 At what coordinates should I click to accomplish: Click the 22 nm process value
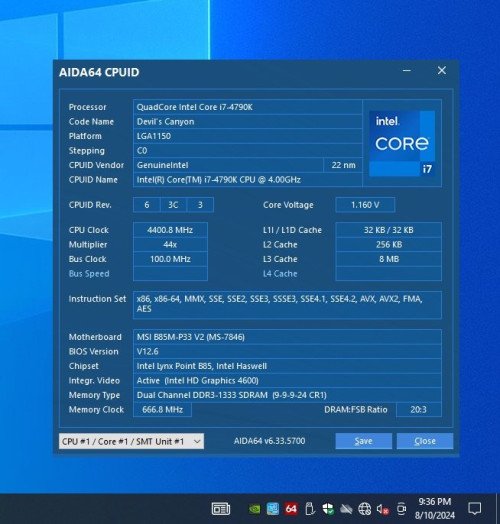(343, 165)
